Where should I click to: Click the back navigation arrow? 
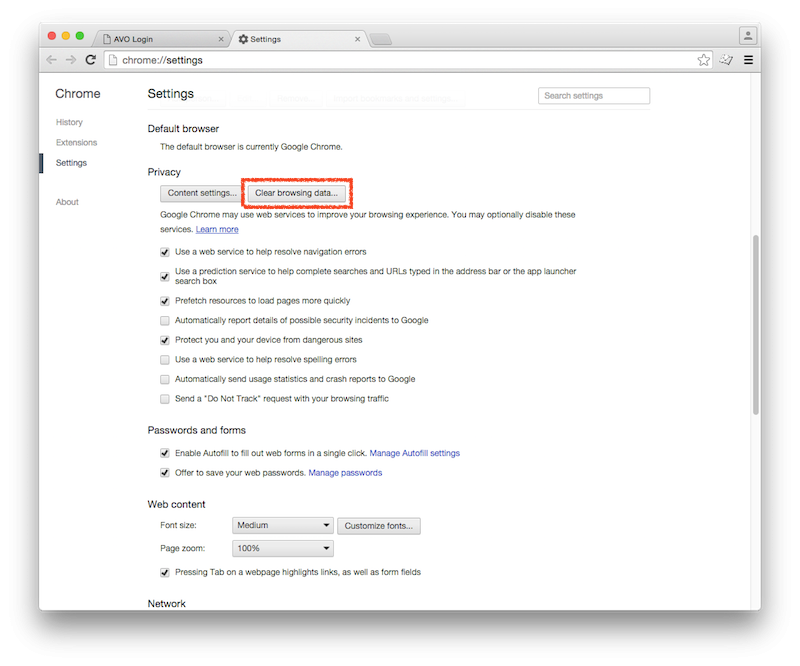pyautogui.click(x=50, y=59)
